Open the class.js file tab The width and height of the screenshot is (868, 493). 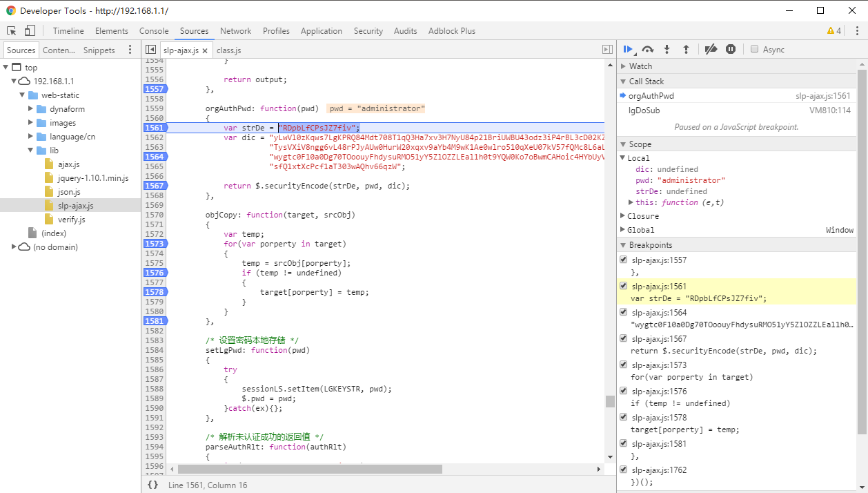(x=228, y=50)
